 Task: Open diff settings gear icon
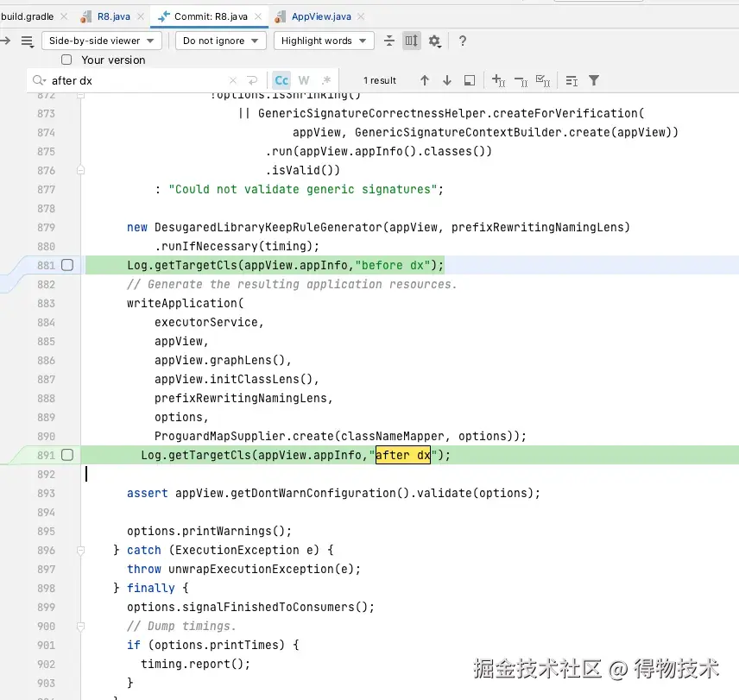[x=434, y=41]
